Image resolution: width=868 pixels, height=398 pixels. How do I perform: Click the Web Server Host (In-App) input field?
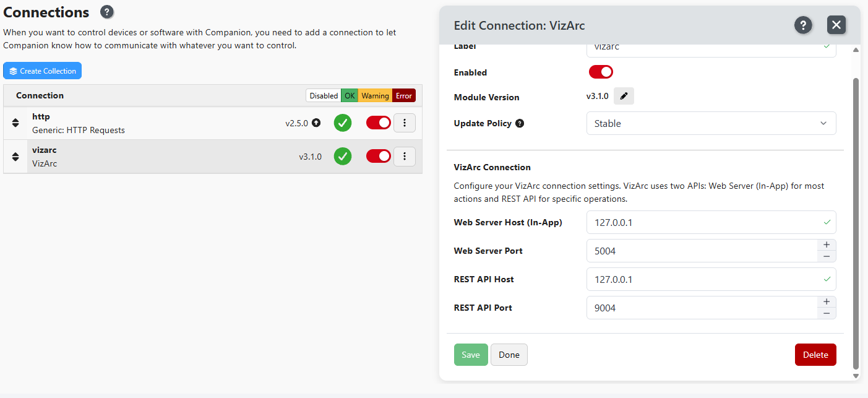[x=711, y=222]
